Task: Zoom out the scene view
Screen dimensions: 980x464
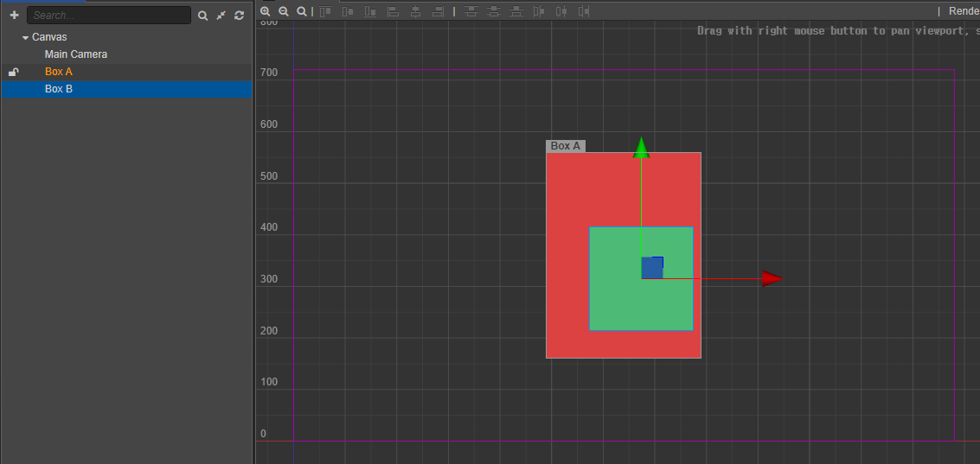Action: pos(283,11)
